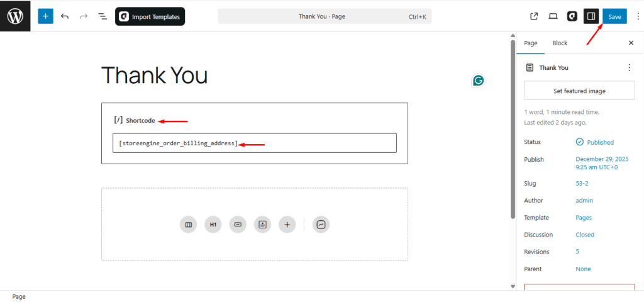Click the View Page external link icon

(534, 16)
